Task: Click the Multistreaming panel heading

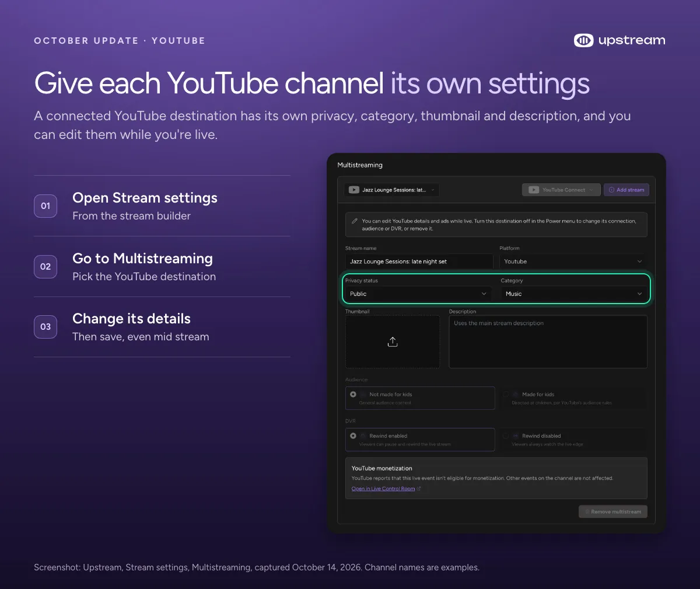Action: click(x=360, y=165)
